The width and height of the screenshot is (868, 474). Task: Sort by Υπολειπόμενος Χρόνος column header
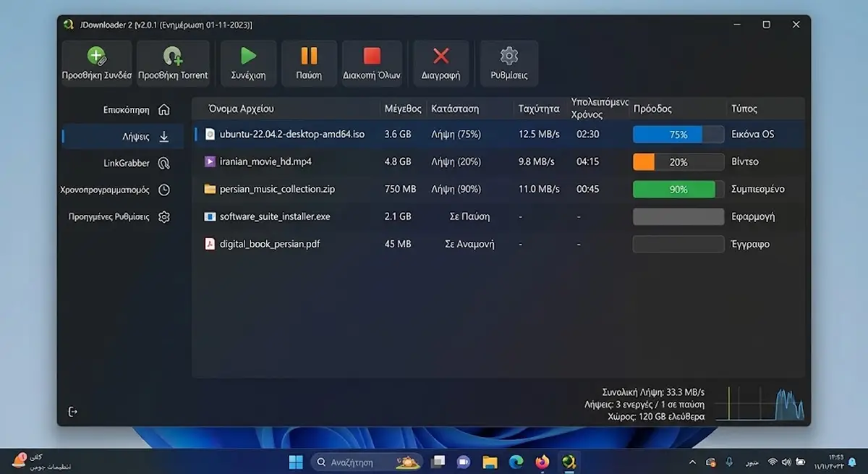[600, 109]
